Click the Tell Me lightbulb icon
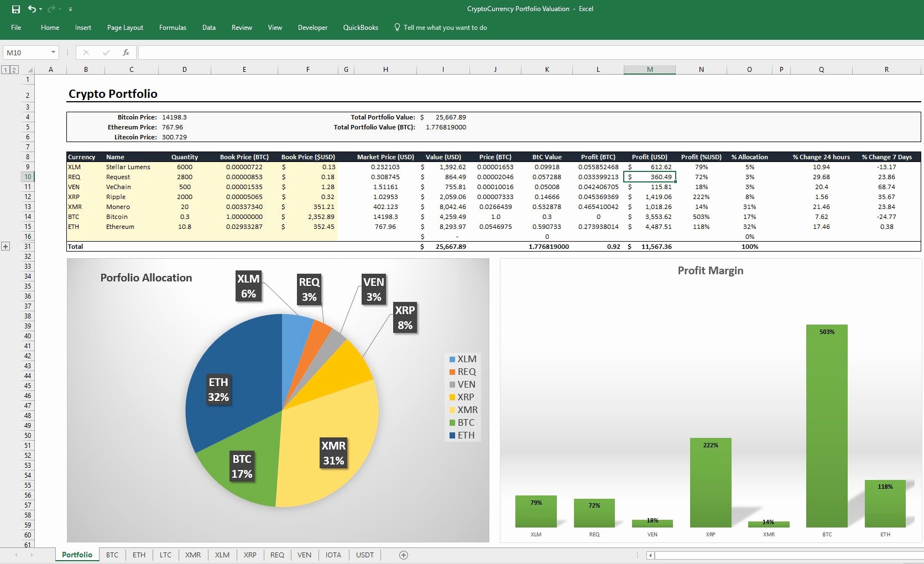Screen dimensions: 924x564 pos(397,27)
